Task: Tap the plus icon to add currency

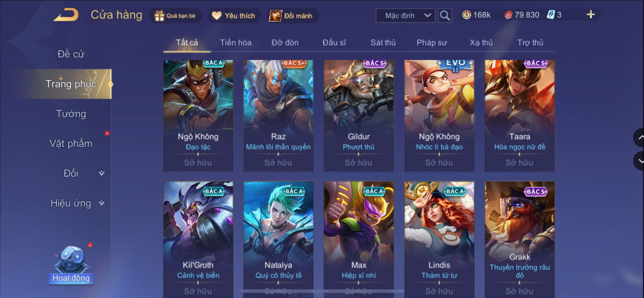Action: pyautogui.click(x=590, y=15)
